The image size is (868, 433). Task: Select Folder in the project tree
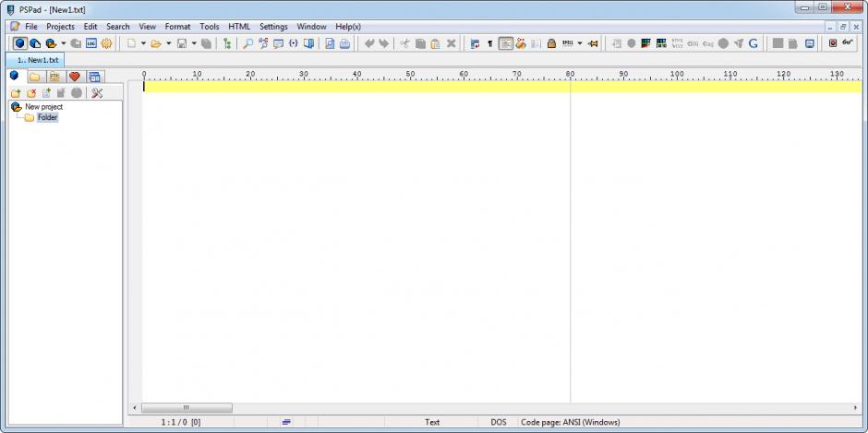click(x=47, y=118)
